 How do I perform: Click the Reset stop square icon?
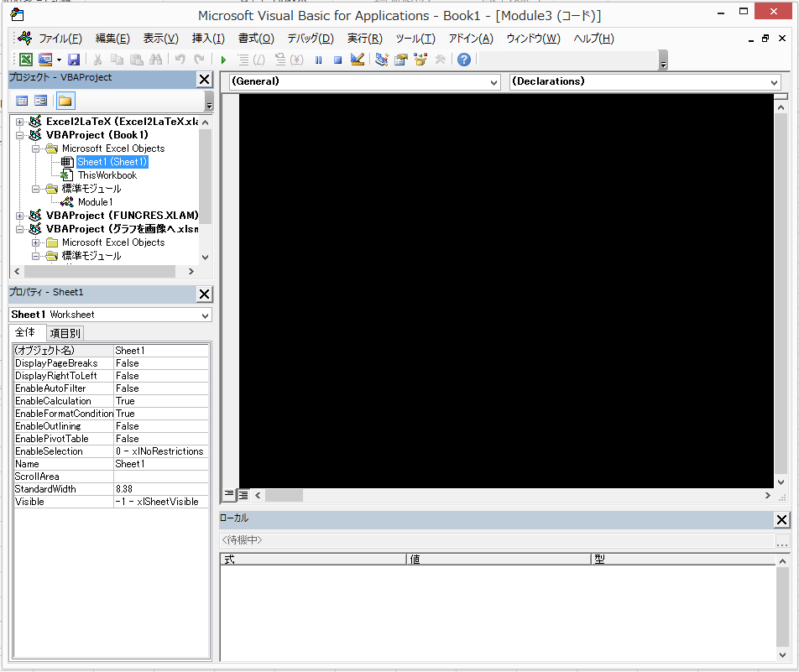click(337, 60)
